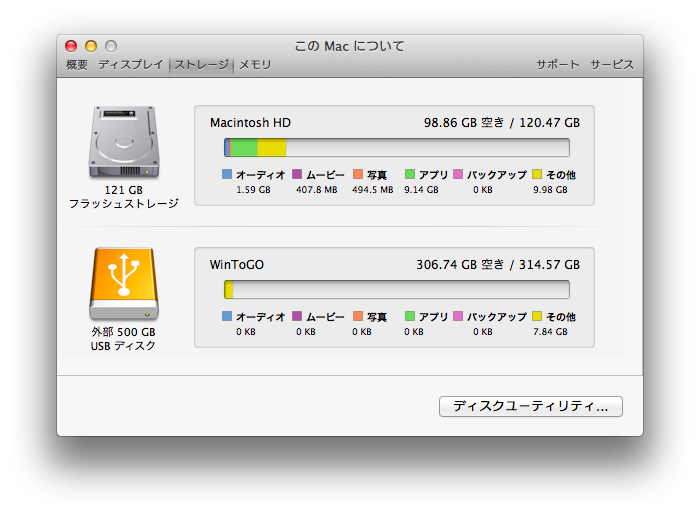Click the 306.74 GB 空き / 314.57 GB text
700x515 pixels.
(x=498, y=265)
